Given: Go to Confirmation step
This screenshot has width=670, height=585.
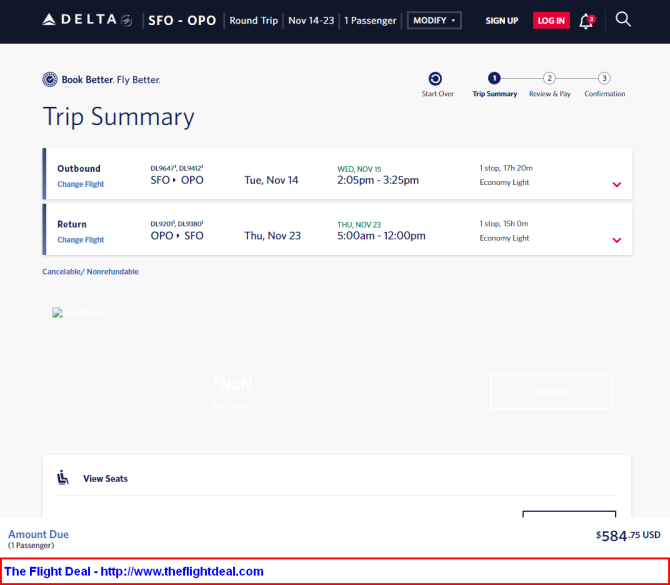Looking at the screenshot, I should tap(604, 78).
